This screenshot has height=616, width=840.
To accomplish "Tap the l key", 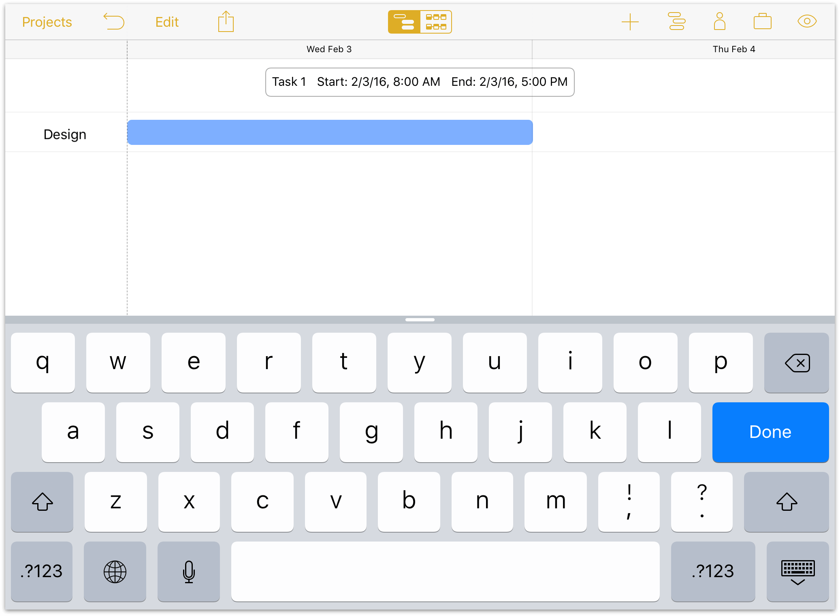I will pos(669,432).
